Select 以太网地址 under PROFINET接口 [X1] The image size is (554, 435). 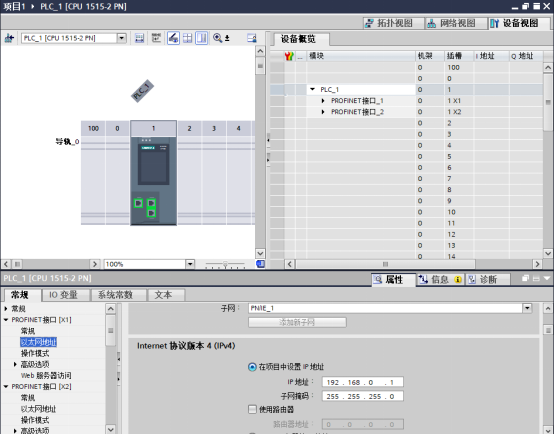coord(38,342)
